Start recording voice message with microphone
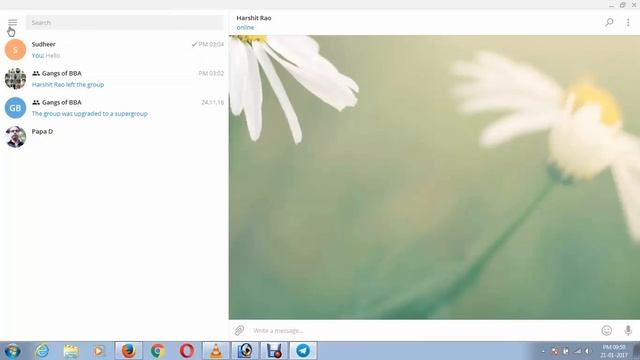The image size is (640, 360). coord(628,330)
